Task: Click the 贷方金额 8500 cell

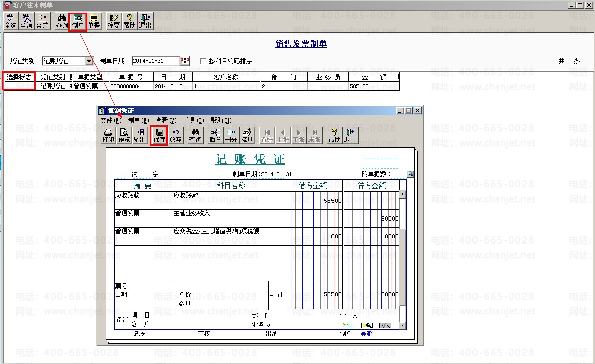Action: tap(372, 236)
